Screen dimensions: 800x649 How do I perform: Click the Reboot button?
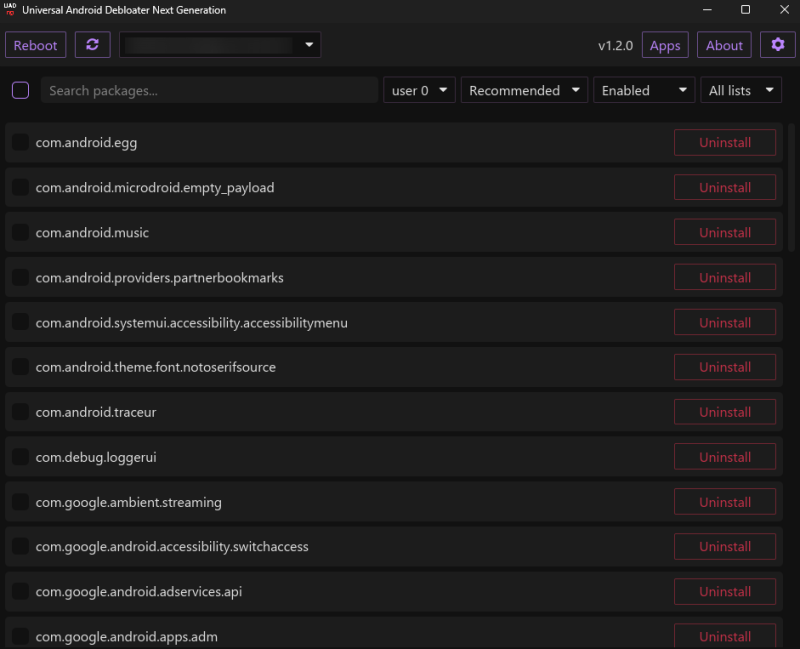tap(35, 45)
